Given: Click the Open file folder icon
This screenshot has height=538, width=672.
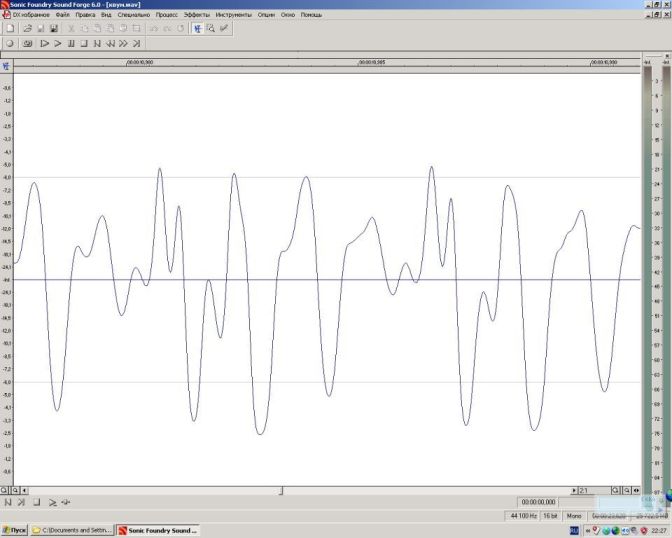Looking at the screenshot, I should tap(27, 29).
